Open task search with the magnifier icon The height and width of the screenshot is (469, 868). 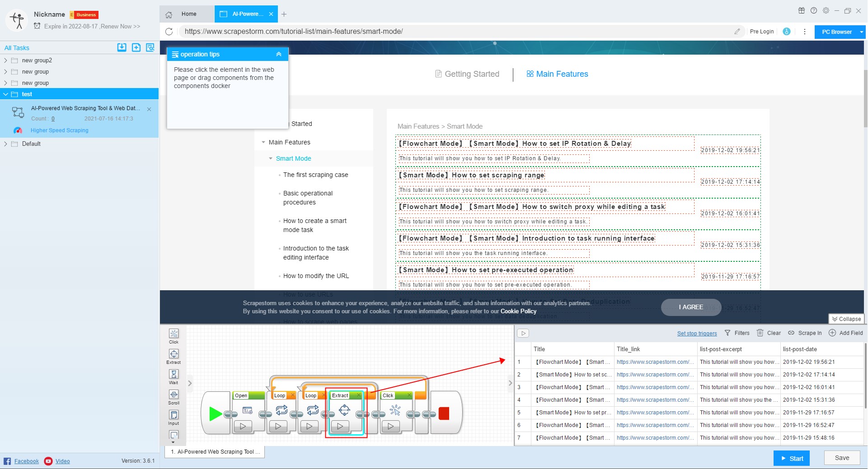tap(150, 47)
